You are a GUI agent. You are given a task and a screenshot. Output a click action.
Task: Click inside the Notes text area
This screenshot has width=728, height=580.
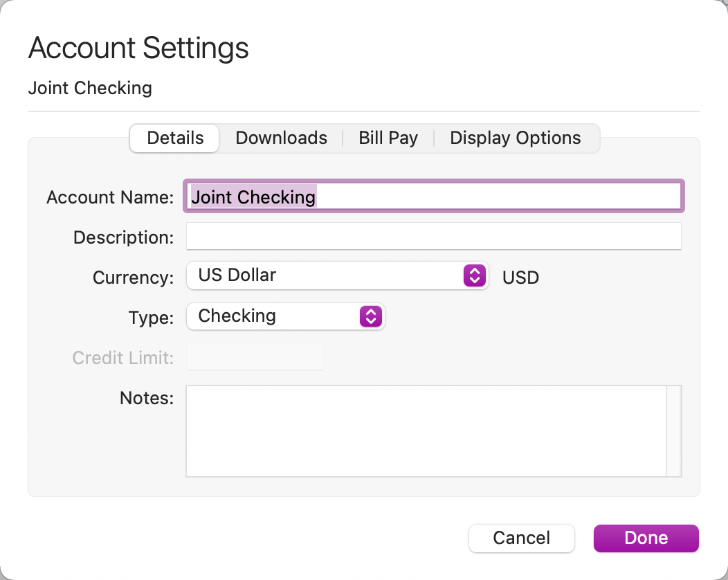point(425,431)
